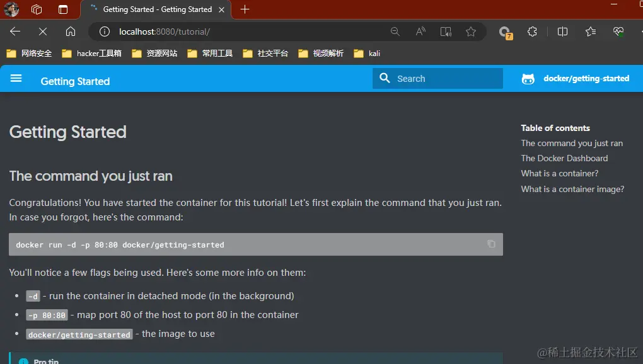Open the 资源网站 bookmarks folder
Screen dimensions: 643x364
tap(154, 54)
